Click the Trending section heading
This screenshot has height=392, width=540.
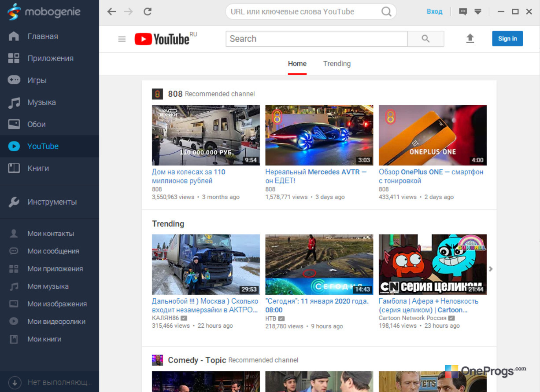pyautogui.click(x=168, y=223)
